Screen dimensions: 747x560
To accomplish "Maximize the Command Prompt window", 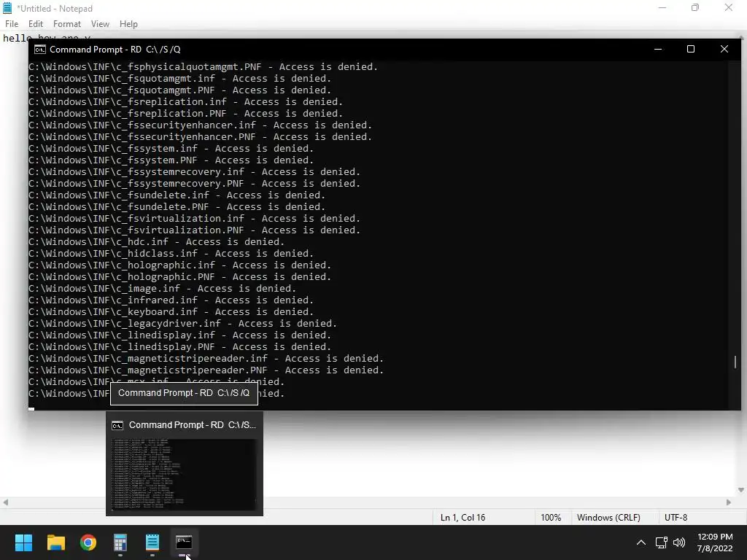I will (x=691, y=49).
